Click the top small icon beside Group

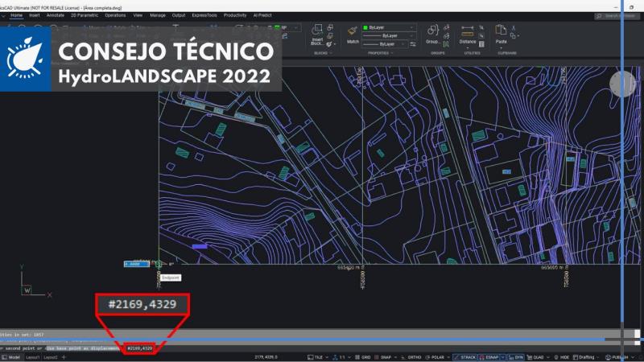[x=447, y=27]
